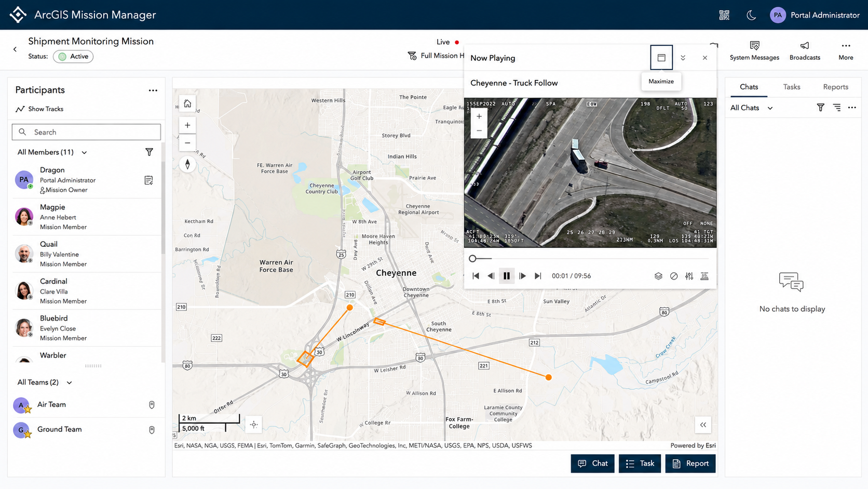Click the map Home button
868x489 pixels.
(x=187, y=104)
